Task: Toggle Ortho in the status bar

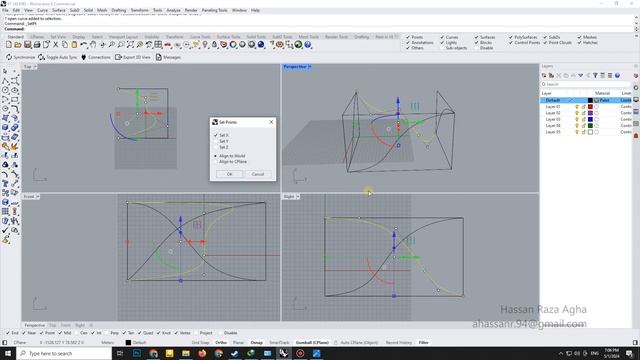Action: tap(221, 343)
